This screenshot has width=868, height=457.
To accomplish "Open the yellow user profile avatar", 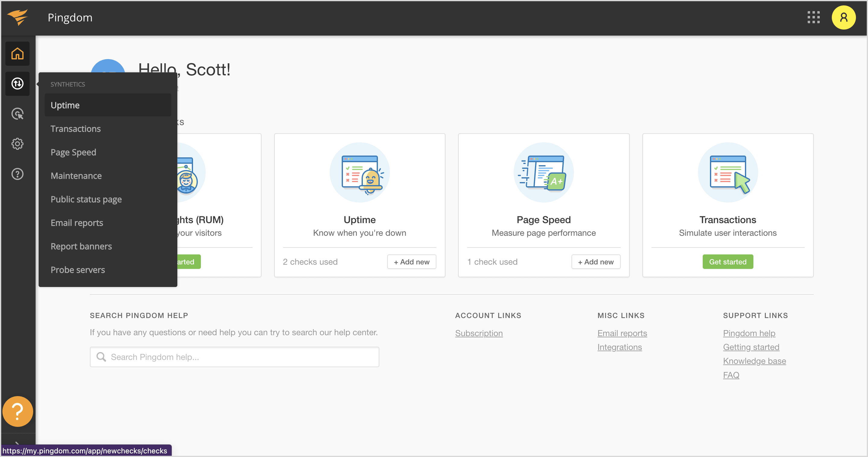I will click(843, 17).
